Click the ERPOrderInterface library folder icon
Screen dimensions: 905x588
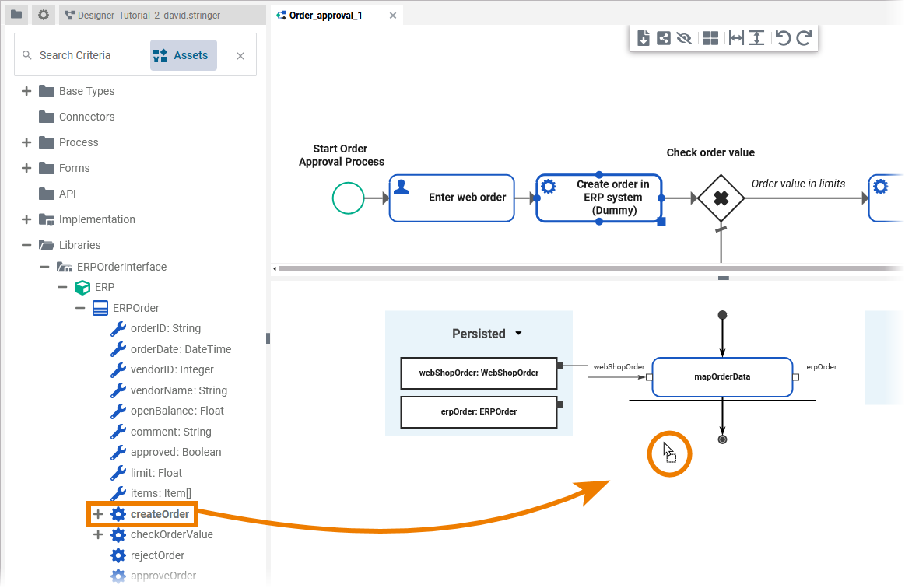[64, 267]
